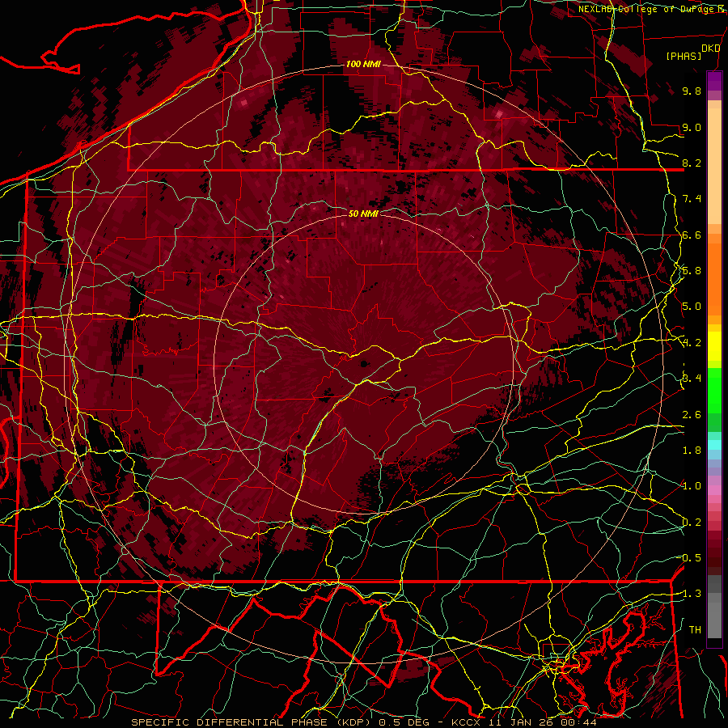Select the 9.8 value on color scale

click(x=692, y=91)
